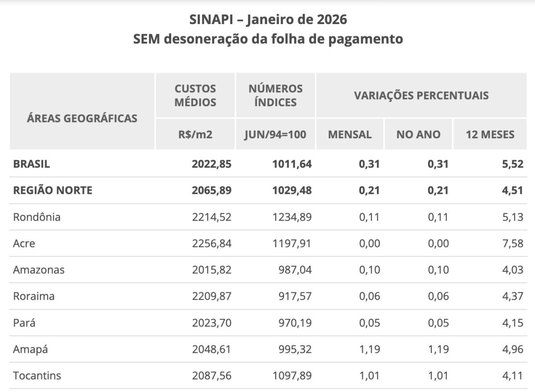Click the Acre row label
The width and height of the screenshot is (535, 392).
pyautogui.click(x=24, y=243)
